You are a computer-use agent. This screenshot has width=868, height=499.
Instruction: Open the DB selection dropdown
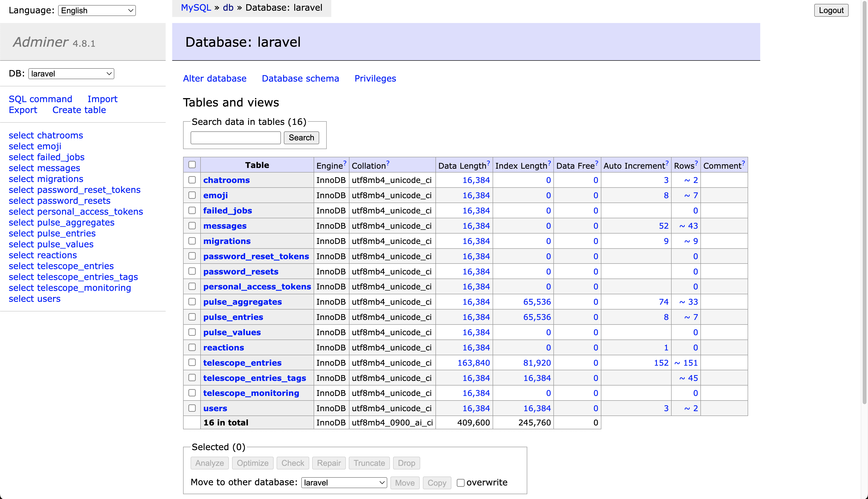(71, 74)
